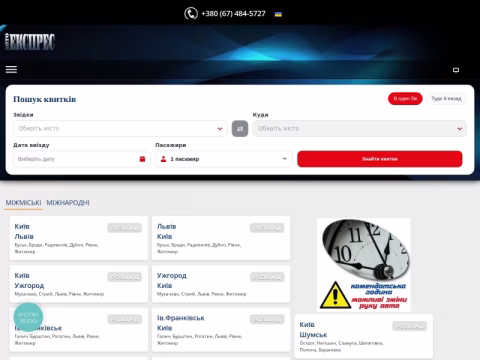Click the passengers dropdown chevron arrow

click(x=284, y=159)
